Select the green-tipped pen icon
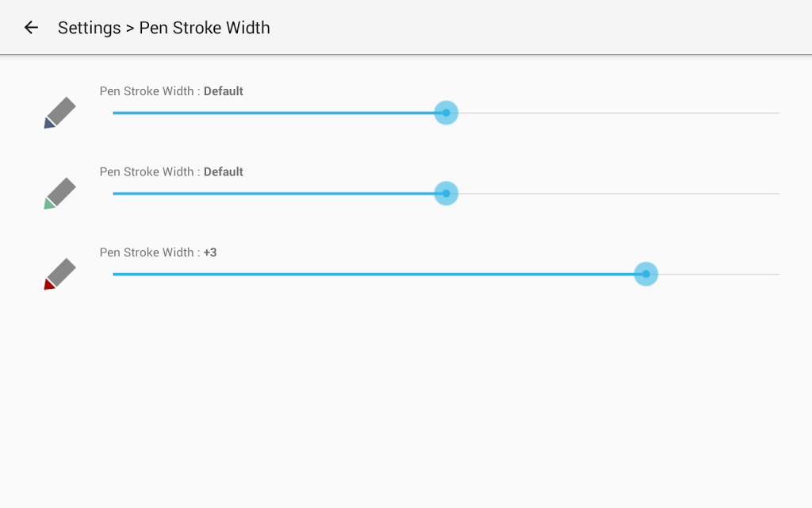 click(60, 194)
